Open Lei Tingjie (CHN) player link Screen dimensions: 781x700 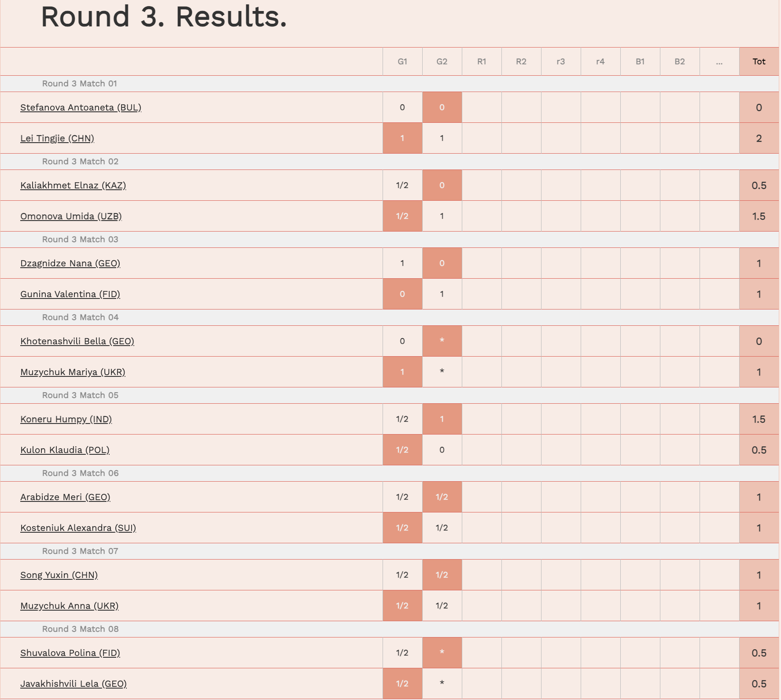[57, 138]
